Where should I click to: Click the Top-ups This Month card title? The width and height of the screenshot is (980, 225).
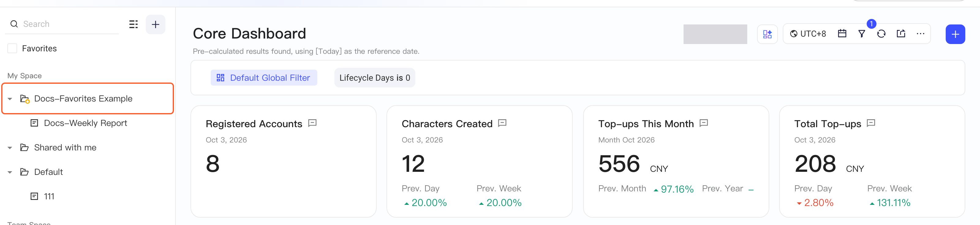click(646, 124)
